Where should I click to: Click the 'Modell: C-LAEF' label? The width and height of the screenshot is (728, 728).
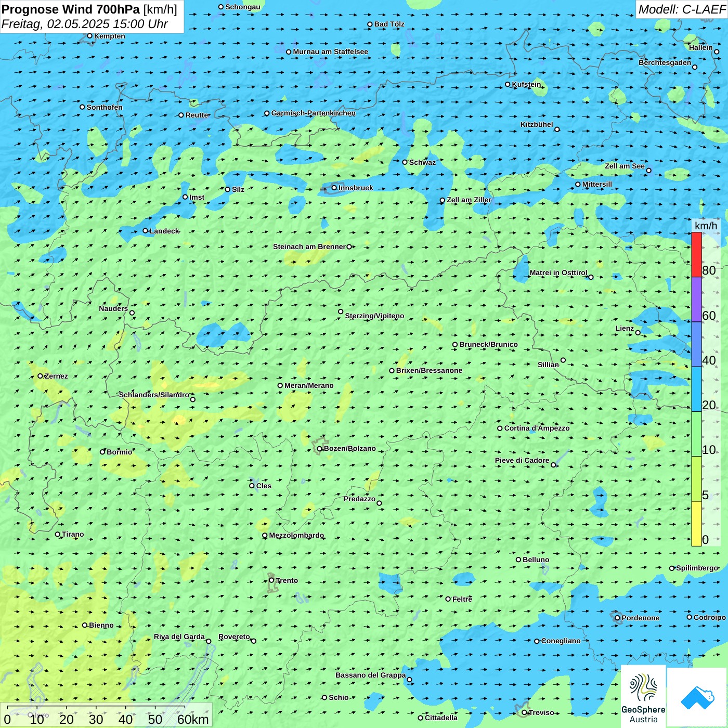click(682, 9)
